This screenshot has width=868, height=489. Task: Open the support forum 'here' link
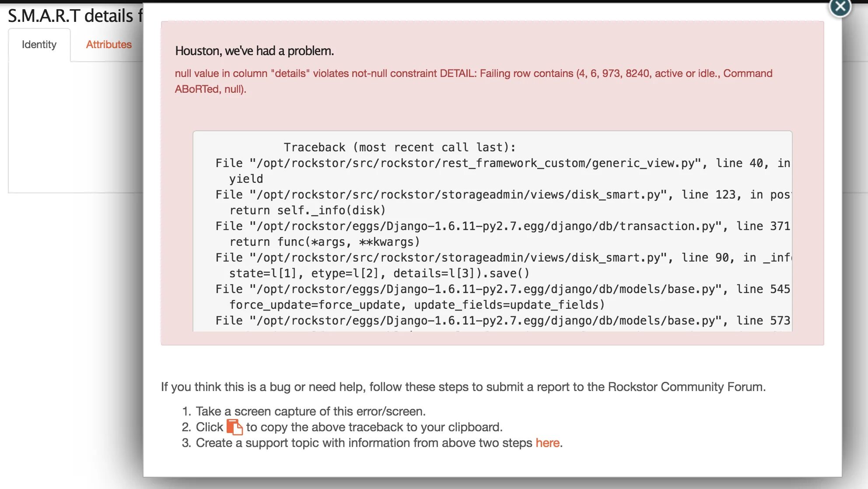point(547,443)
